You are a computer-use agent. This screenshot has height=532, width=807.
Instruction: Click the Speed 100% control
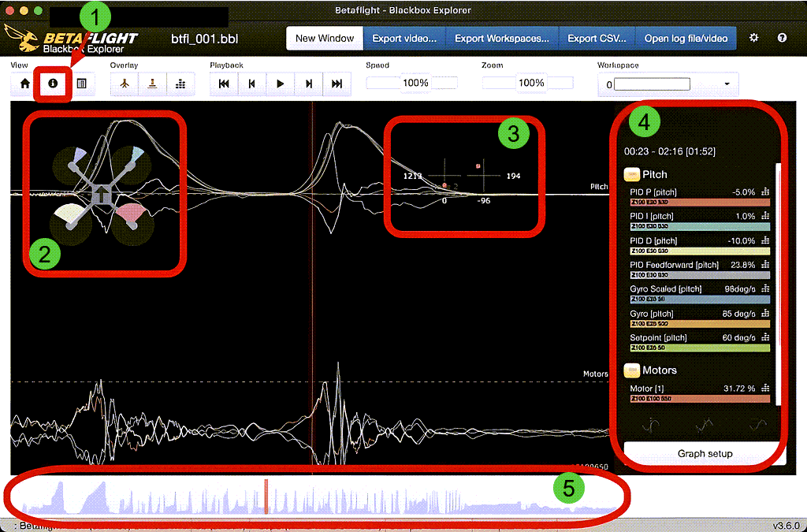(x=415, y=83)
